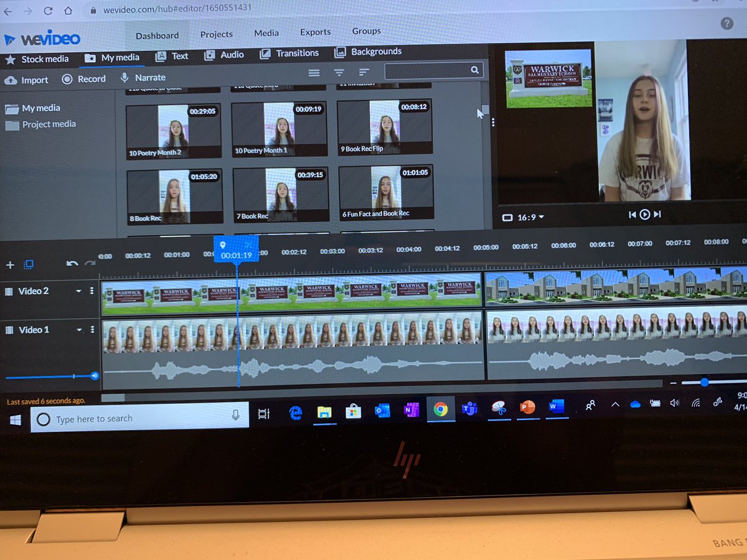Click the Windows Start button
Image resolution: width=747 pixels, height=560 pixels.
16,421
